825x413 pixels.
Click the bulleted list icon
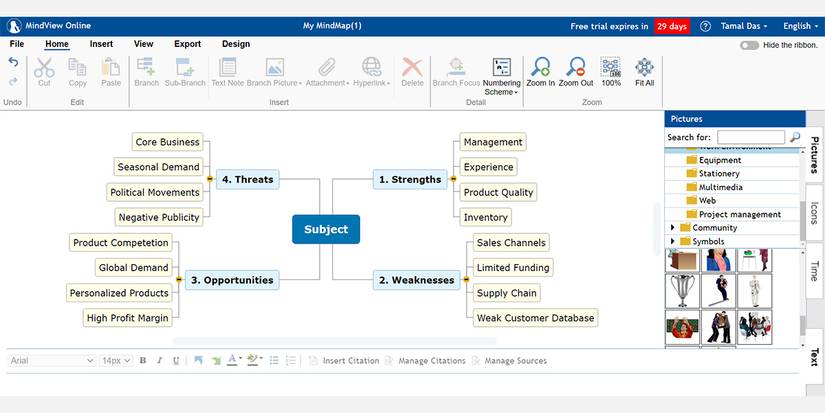[x=274, y=361]
